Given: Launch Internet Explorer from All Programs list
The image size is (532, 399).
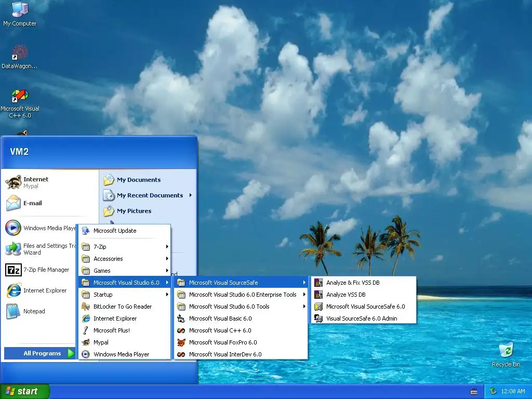Looking at the screenshot, I should pyautogui.click(x=125, y=318).
